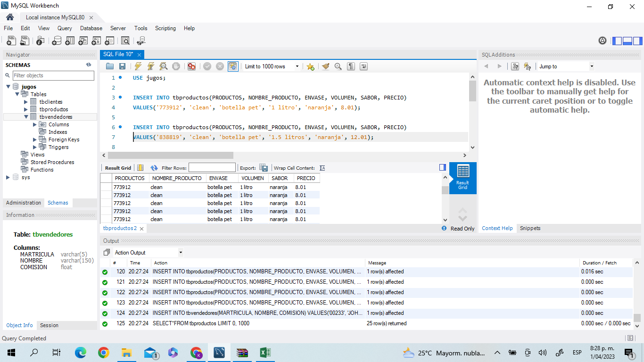Viewport: 644px width, 362px height.
Task: Toggle result panel visibility blue icon
Action: click(x=442, y=167)
